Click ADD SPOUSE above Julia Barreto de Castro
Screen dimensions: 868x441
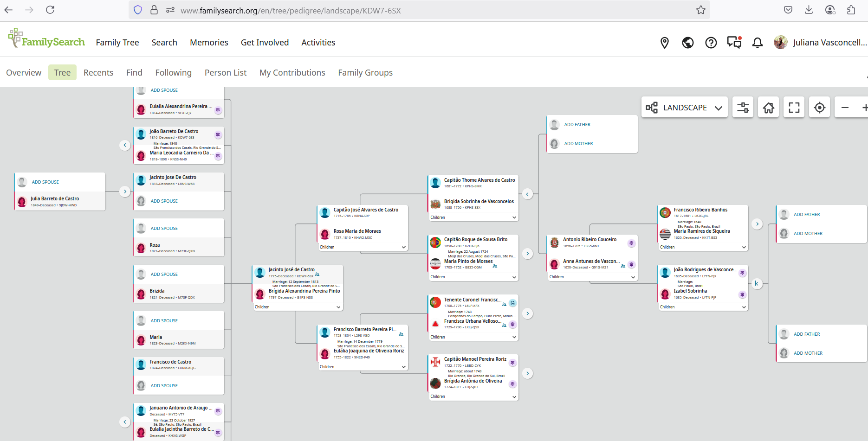pos(45,182)
